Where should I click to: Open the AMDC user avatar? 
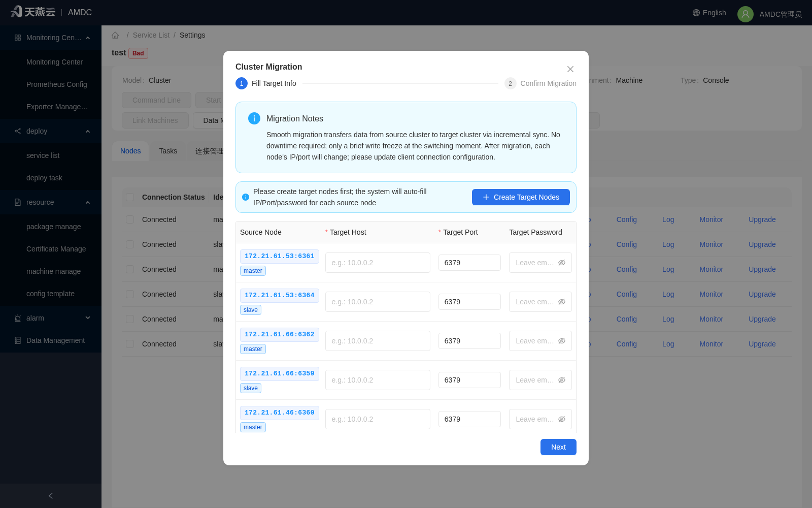pyautogui.click(x=745, y=14)
